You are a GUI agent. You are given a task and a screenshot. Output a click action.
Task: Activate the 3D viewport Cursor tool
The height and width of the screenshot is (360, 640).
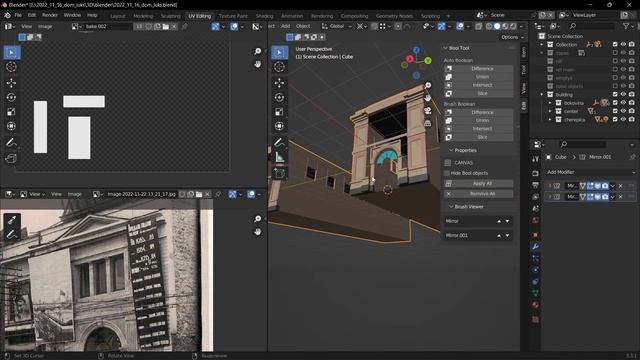(x=280, y=67)
